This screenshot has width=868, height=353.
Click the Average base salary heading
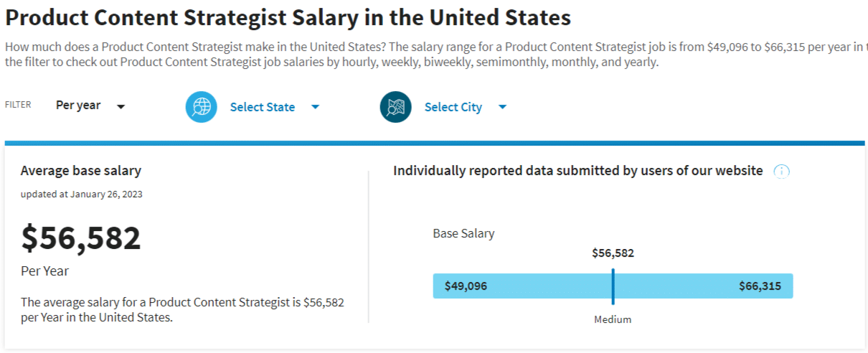[x=80, y=171]
